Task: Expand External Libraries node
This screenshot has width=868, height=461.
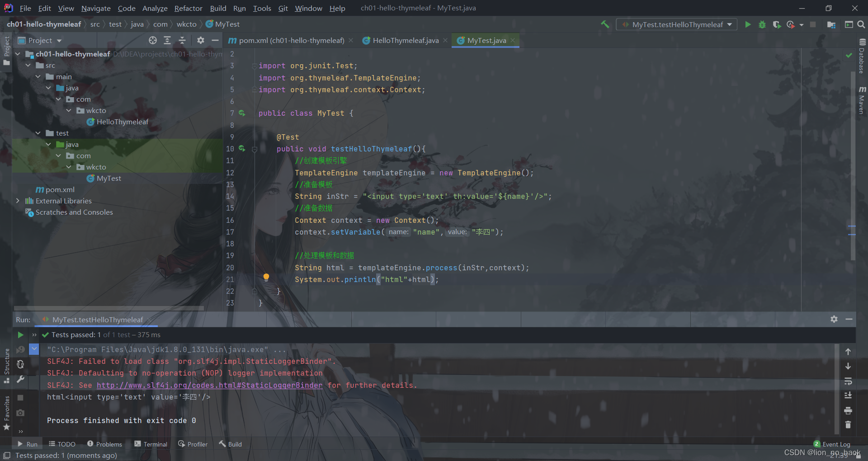Action: tap(18, 201)
